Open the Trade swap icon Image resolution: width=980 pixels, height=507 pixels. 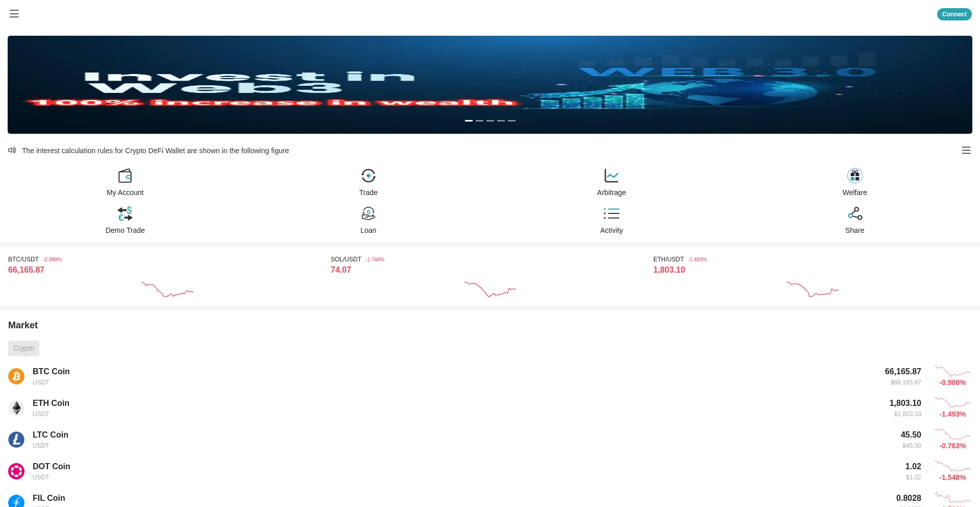369,176
